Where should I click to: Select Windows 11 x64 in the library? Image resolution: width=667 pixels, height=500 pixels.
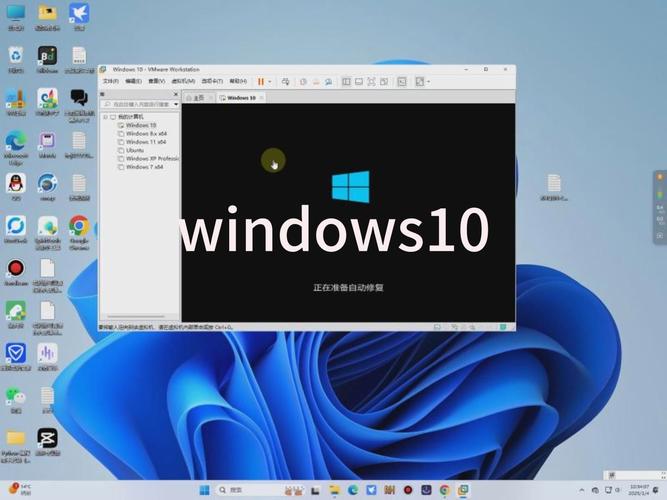pyautogui.click(x=145, y=142)
